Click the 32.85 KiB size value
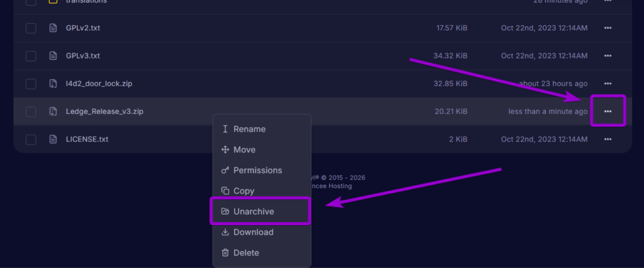This screenshot has height=268, width=644. coord(450,84)
